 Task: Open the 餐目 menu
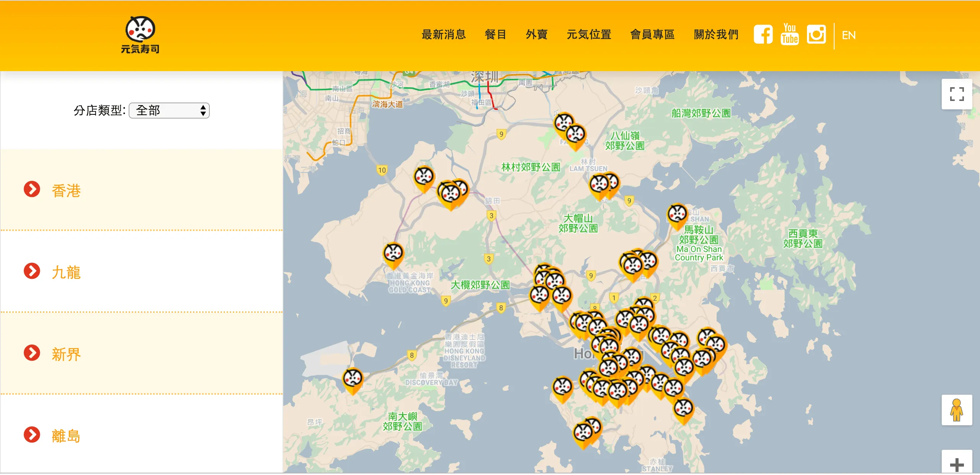click(495, 35)
